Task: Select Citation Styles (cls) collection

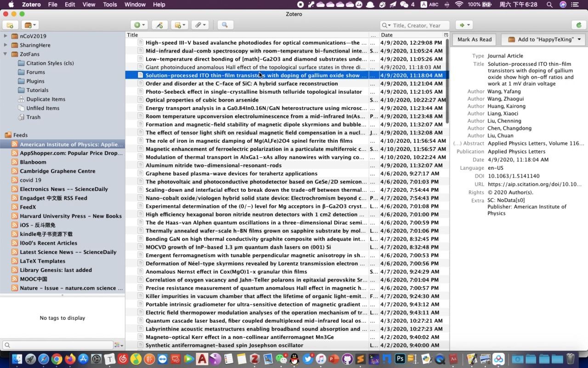Action: 50,63
